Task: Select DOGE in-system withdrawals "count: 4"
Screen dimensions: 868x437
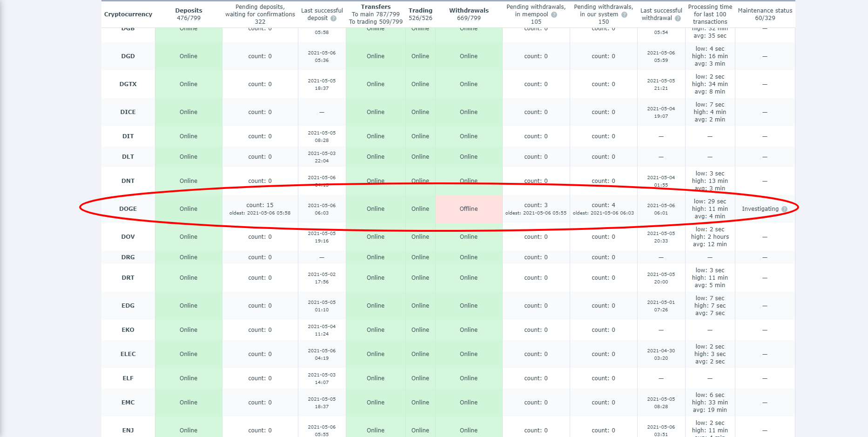Action: tap(603, 205)
